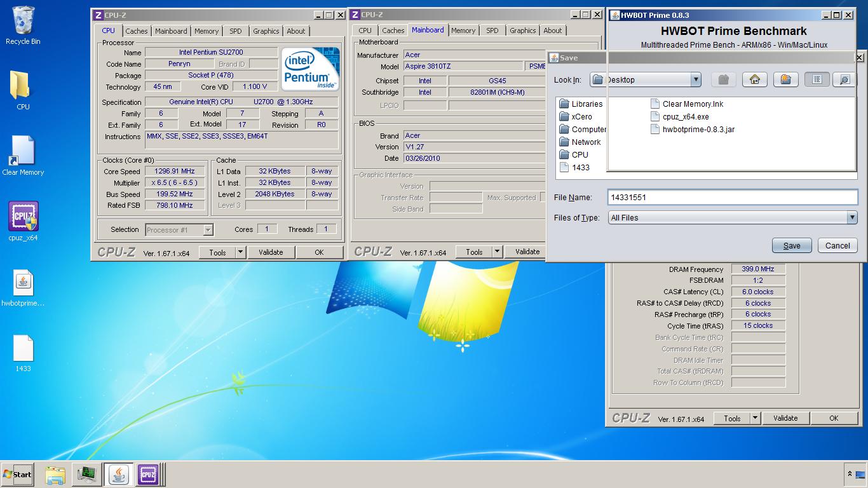Open Tools dropdown arrow in Mainboard window
Viewport: 868px width, 488px height.
(x=497, y=252)
